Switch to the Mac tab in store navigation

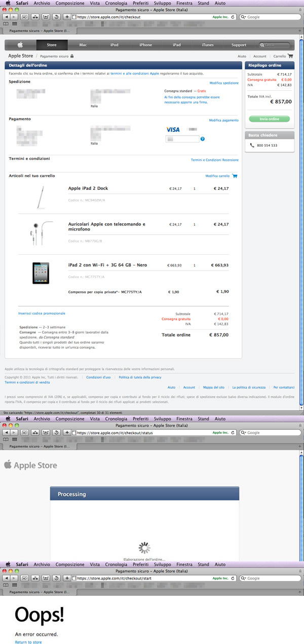[83, 45]
